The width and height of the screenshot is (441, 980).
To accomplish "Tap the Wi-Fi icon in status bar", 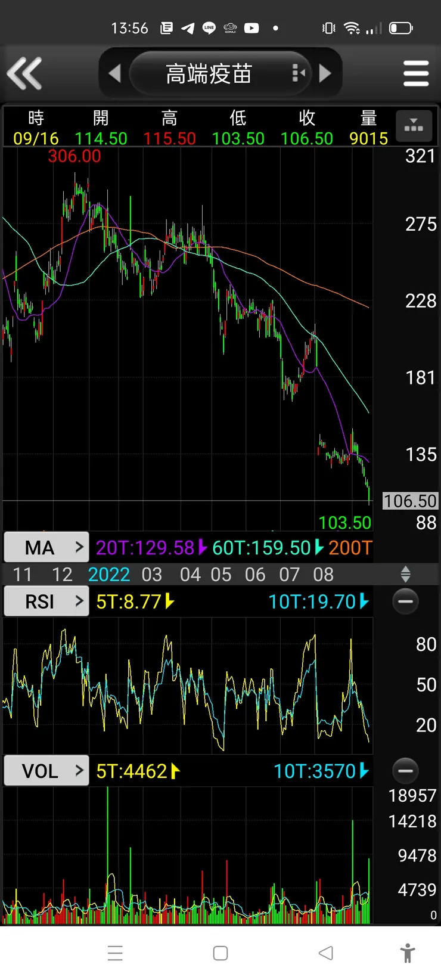I will [352, 28].
